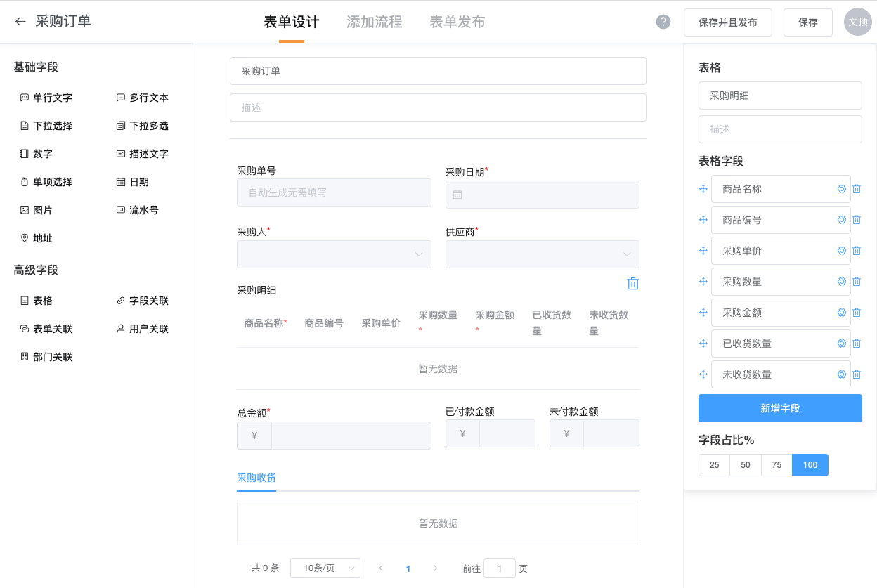877x588 pixels.
Task: Click the drag handle for 采购单价 field
Action: click(x=703, y=251)
